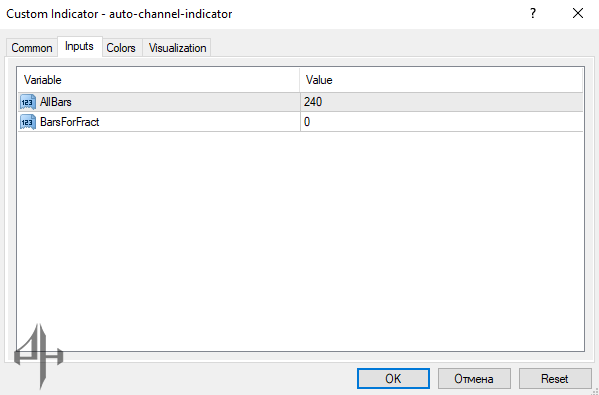Confirm settings with the OK button

393,379
